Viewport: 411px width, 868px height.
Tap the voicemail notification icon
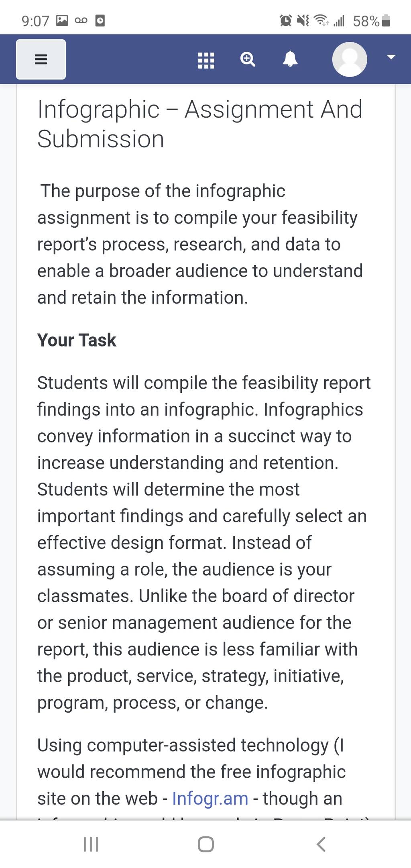pos(81,20)
